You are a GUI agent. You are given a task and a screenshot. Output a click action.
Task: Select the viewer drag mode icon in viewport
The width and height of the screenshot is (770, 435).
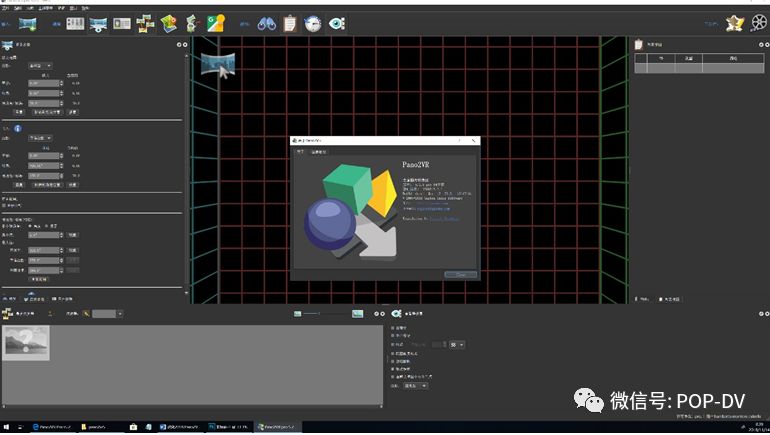(218, 65)
